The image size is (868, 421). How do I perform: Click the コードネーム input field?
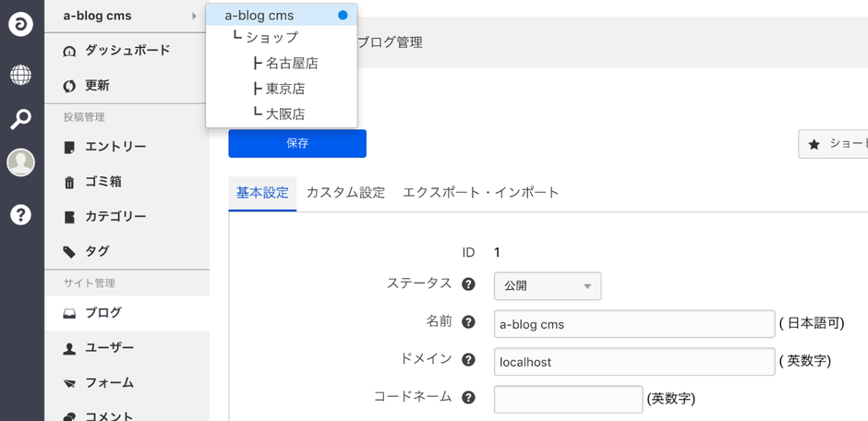568,399
